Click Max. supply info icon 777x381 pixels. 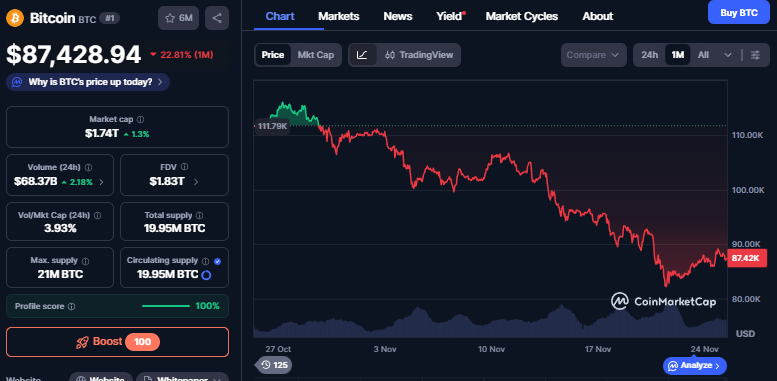[x=85, y=261]
